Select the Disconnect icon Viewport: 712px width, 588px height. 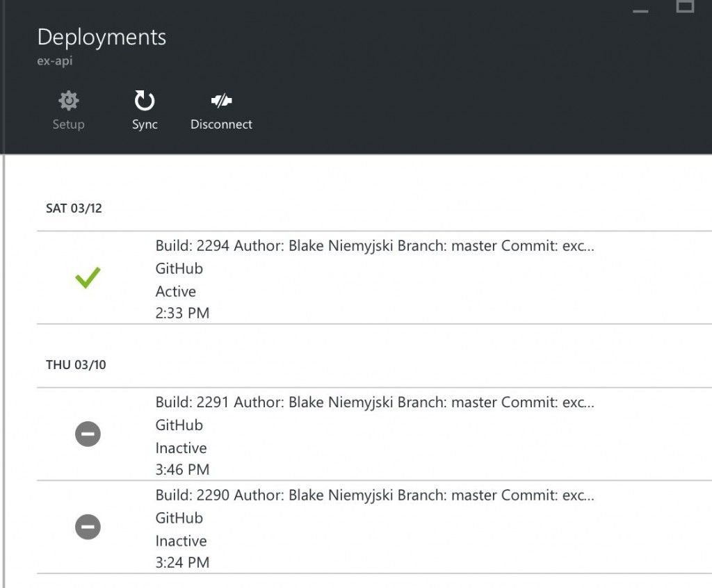coord(221,101)
